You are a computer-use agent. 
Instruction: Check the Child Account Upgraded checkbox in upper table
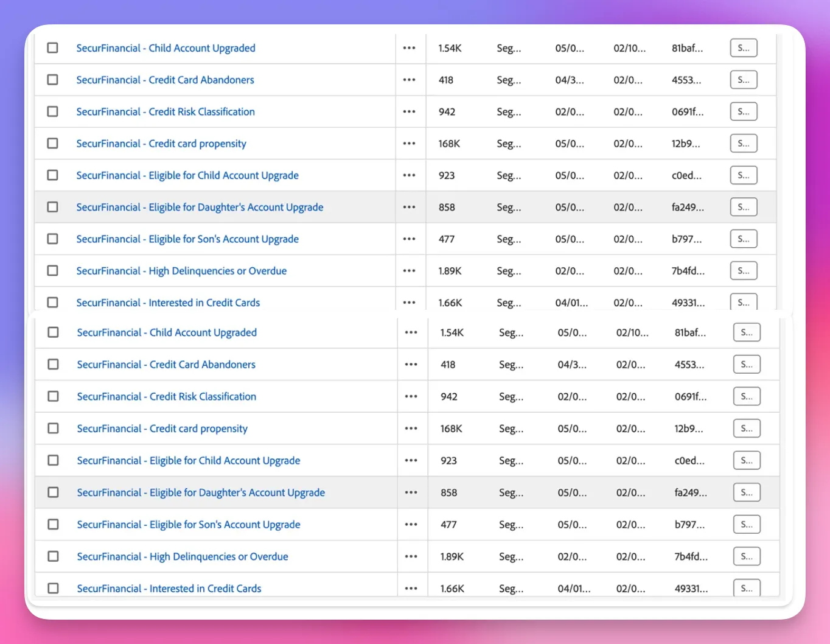pos(53,48)
